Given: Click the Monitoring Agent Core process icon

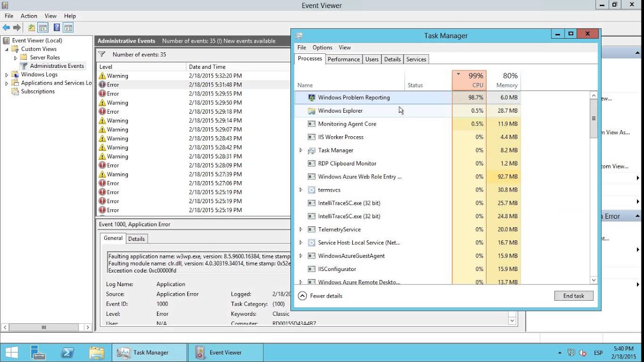Looking at the screenshot, I should [x=311, y=124].
